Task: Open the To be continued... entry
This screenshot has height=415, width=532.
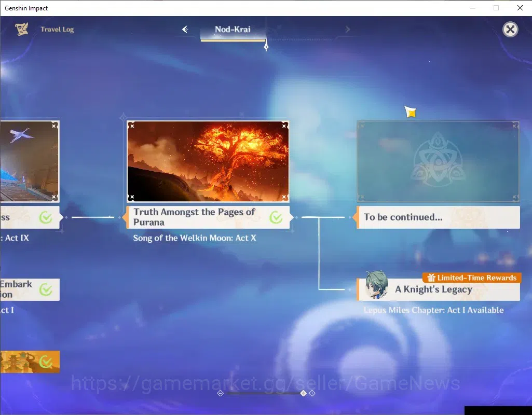Action: [438, 217]
